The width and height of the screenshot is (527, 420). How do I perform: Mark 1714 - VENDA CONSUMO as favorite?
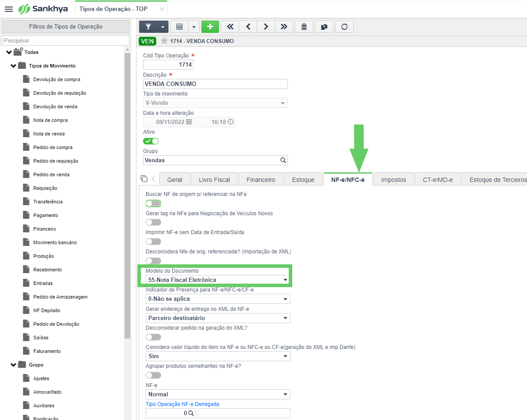click(x=164, y=41)
